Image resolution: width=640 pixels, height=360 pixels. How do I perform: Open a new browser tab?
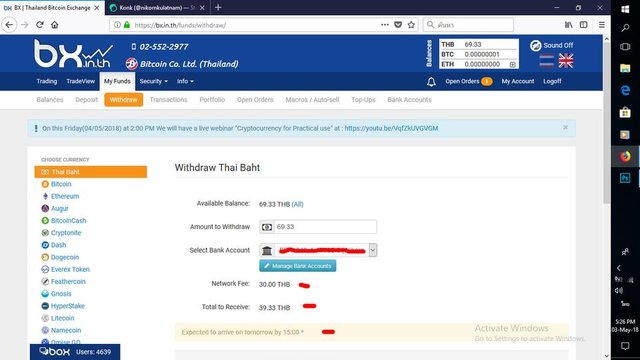pyautogui.click(x=218, y=7)
